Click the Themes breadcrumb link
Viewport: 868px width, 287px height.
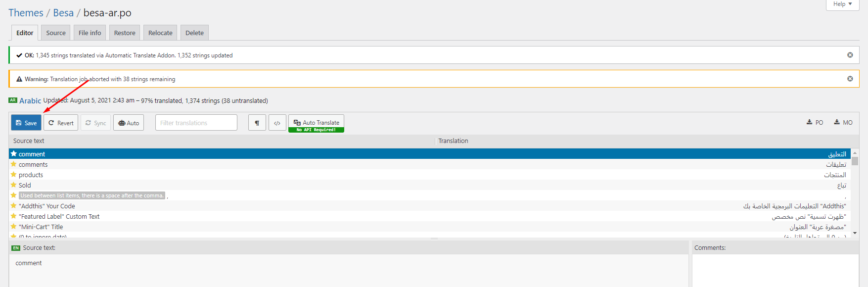click(x=26, y=13)
